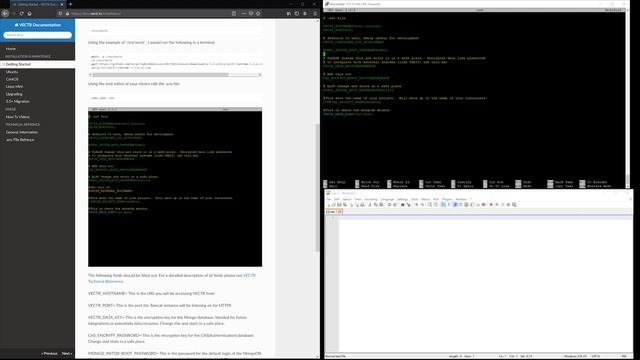Viewport: 640px width, 360px height.
Task: Click Notepad++ Find icon
Action: coord(402,204)
